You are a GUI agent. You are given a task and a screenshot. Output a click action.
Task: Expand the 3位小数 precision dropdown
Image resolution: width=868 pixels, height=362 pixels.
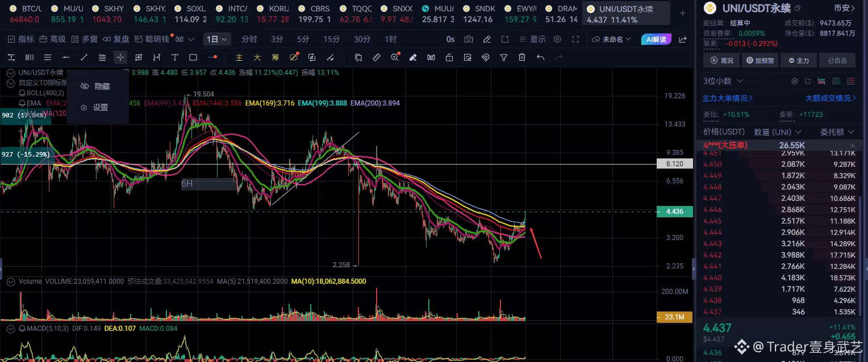point(723,81)
